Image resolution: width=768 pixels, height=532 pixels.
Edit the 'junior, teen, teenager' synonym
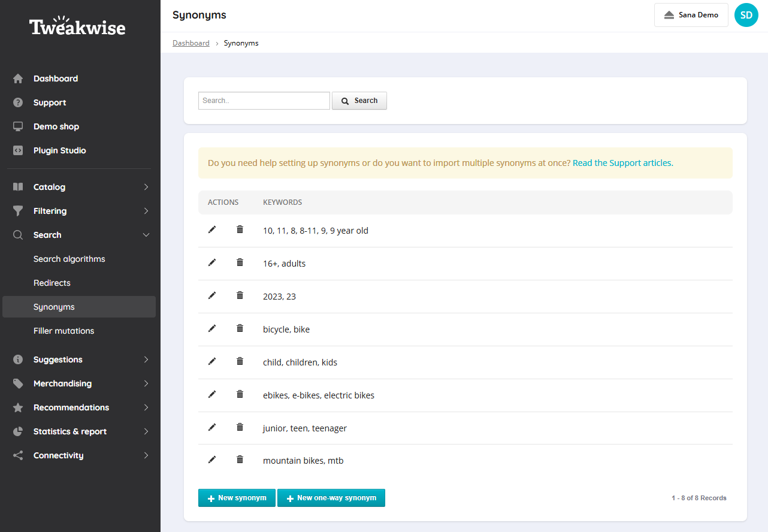(x=211, y=427)
